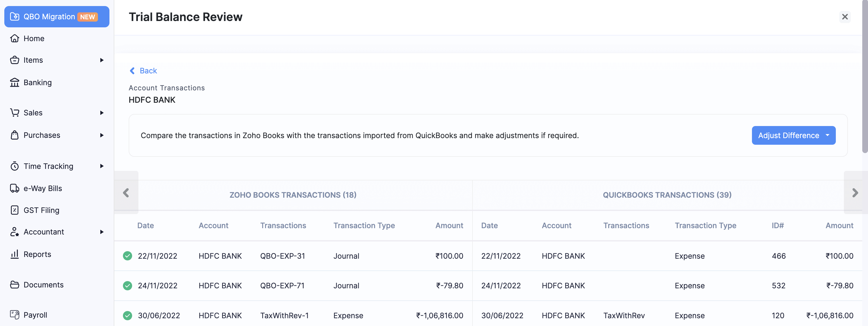Open the Adjust Difference dropdown
868x326 pixels.
pyautogui.click(x=794, y=135)
